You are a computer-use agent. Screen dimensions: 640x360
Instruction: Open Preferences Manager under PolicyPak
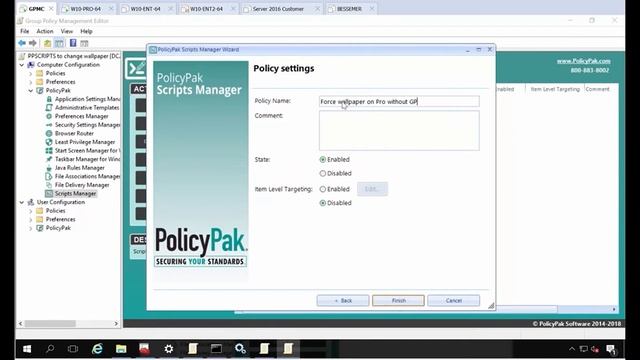pyautogui.click(x=81, y=116)
